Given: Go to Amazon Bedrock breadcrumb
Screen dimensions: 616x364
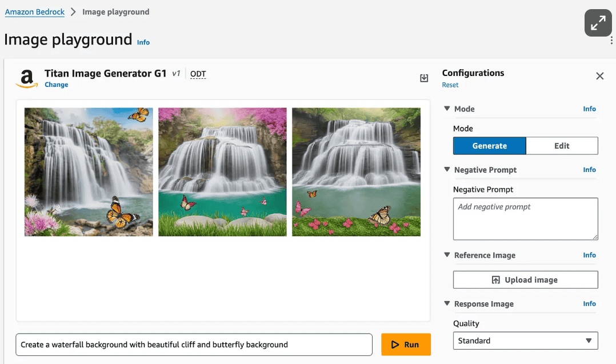Looking at the screenshot, I should (x=35, y=12).
